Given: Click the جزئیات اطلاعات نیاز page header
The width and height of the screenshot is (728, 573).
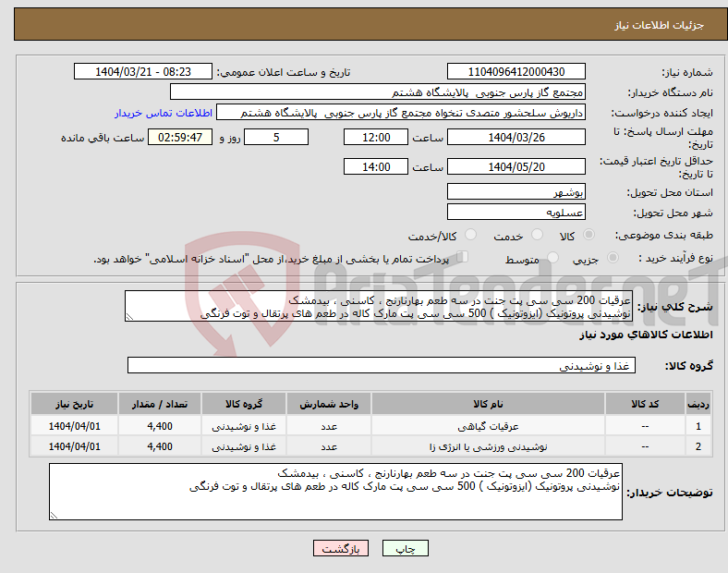Looking at the screenshot, I should click(x=659, y=25).
